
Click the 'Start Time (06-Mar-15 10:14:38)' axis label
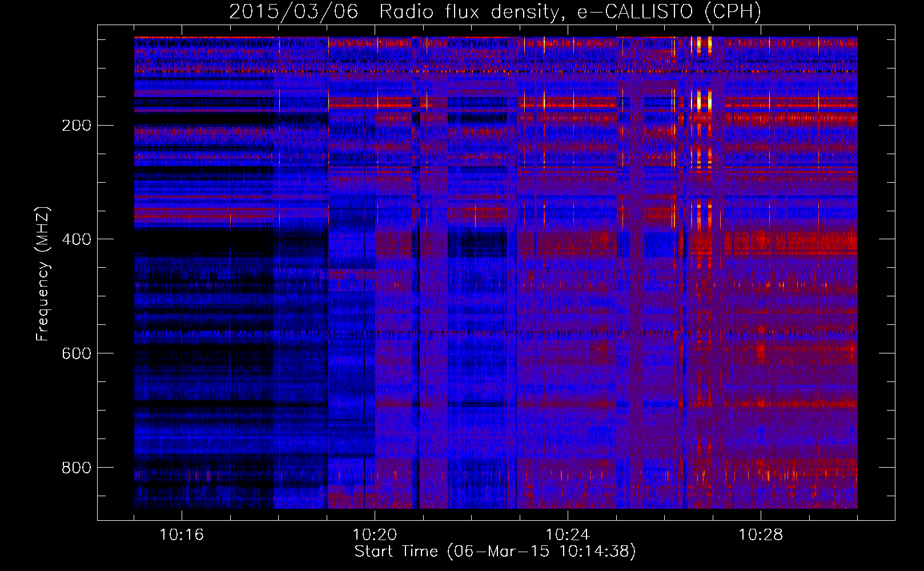pyautogui.click(x=495, y=552)
